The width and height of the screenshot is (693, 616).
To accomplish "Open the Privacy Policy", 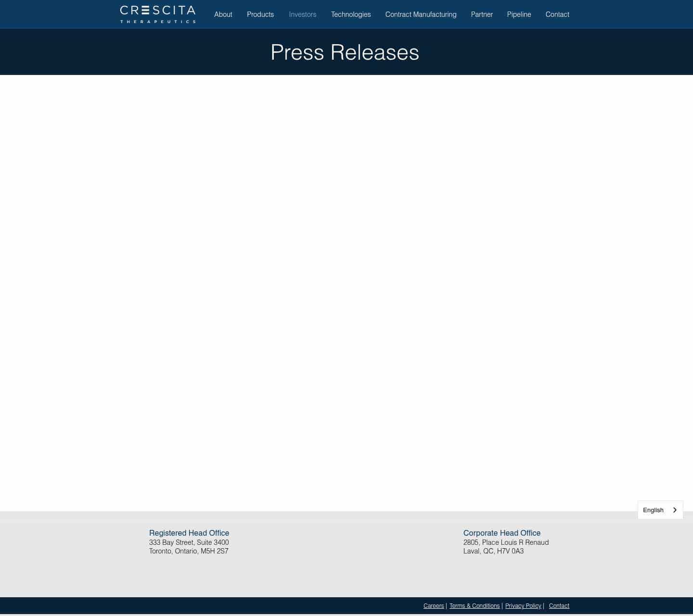I will (x=523, y=606).
